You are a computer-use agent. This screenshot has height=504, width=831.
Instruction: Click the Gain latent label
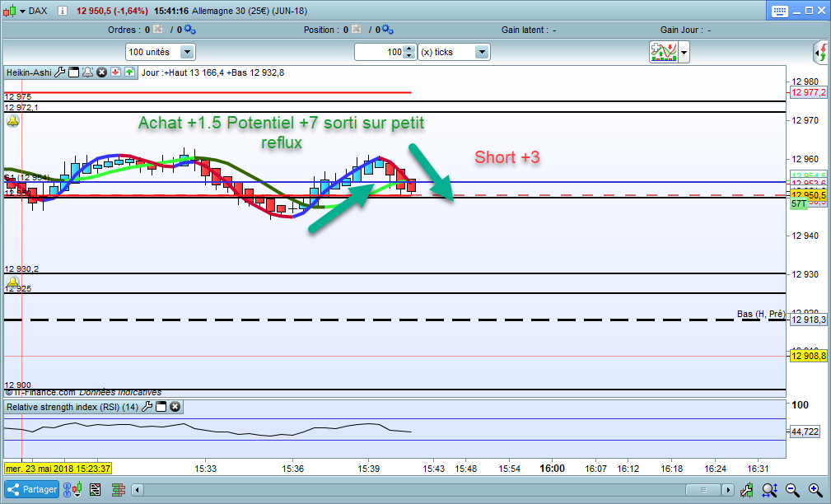(x=525, y=30)
